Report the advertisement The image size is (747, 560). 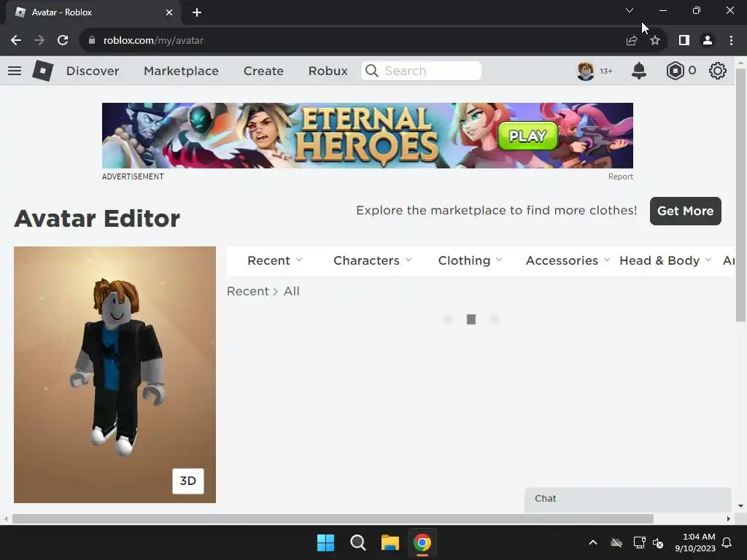(620, 176)
